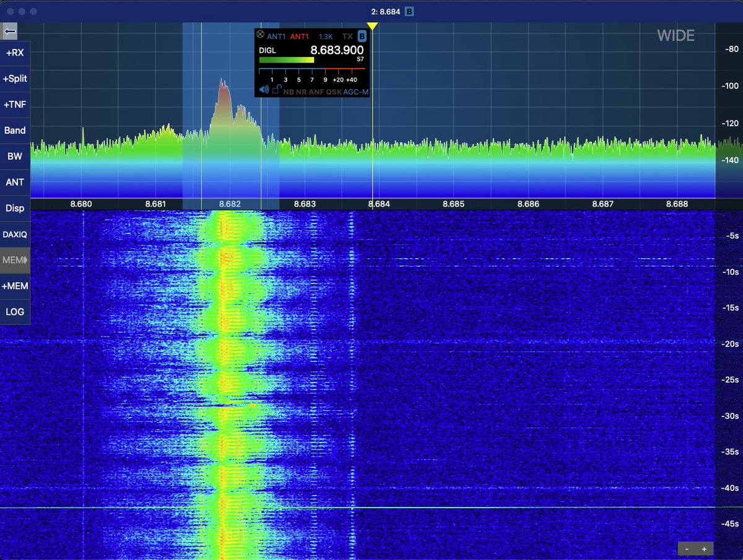Click the 8.688 frequency axis label

pos(677,204)
